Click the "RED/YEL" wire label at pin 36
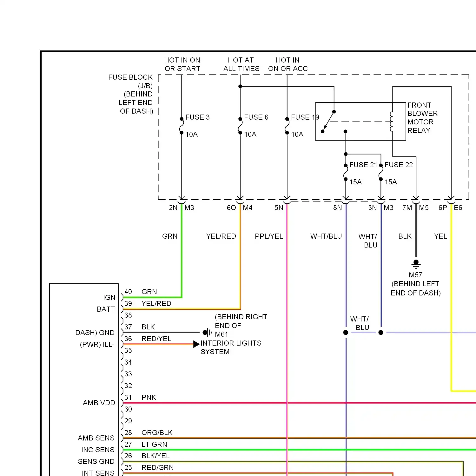This screenshot has width=476, height=476. point(156,339)
